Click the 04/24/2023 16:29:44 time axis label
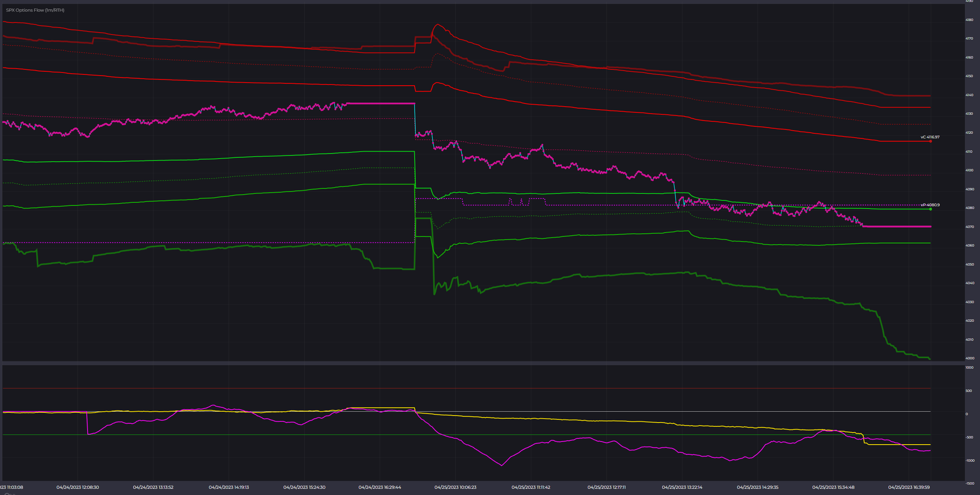 (x=380, y=487)
